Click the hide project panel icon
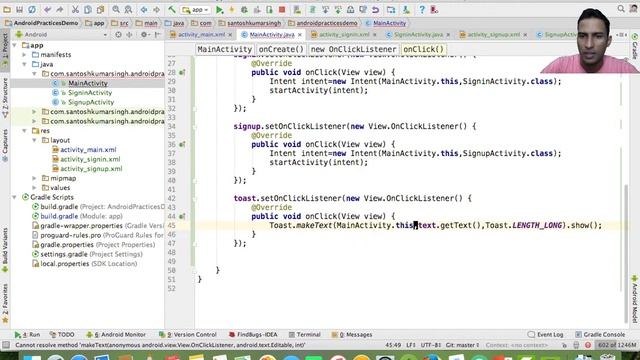Image resolution: width=640 pixels, height=360 pixels. coord(158,35)
